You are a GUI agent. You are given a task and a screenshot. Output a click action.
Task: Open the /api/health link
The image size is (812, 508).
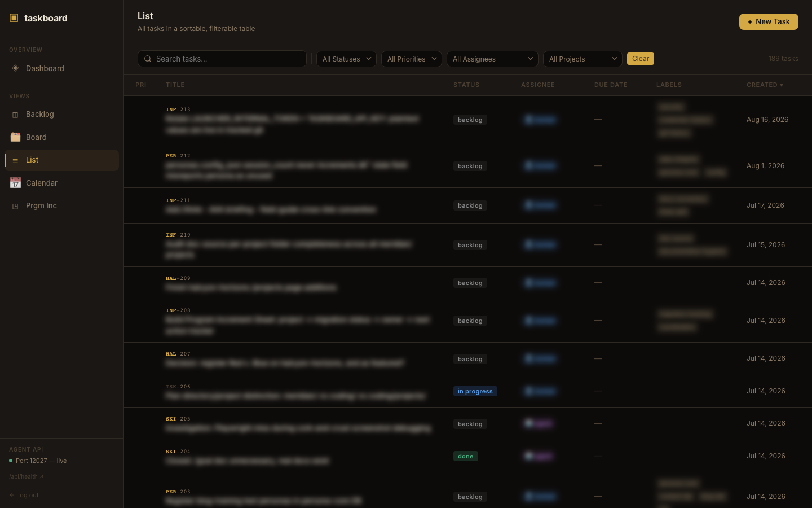pyautogui.click(x=26, y=476)
